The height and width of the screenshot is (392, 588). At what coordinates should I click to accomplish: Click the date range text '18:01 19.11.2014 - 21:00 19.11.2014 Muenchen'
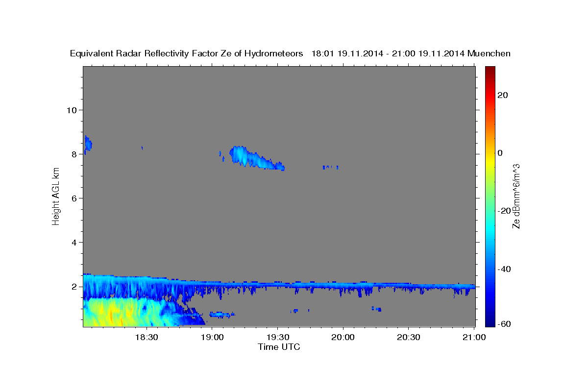411,54
